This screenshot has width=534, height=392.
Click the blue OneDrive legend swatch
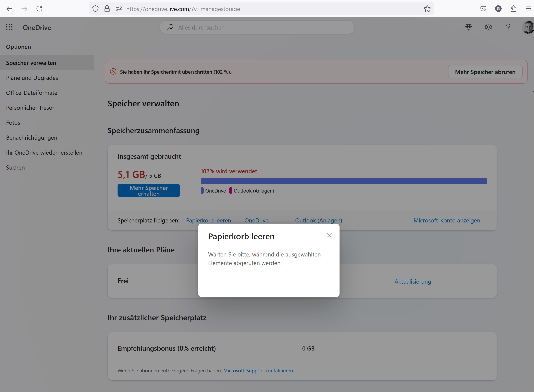(x=202, y=191)
